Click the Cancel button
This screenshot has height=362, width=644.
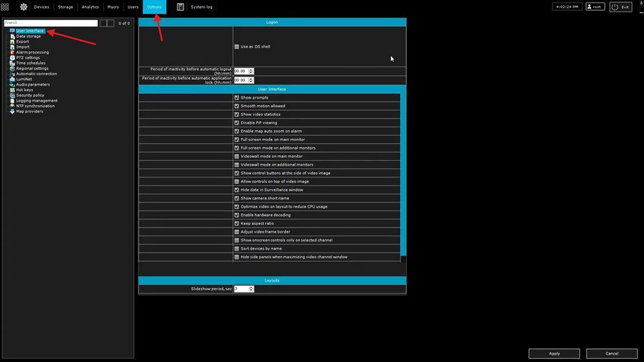pos(612,354)
